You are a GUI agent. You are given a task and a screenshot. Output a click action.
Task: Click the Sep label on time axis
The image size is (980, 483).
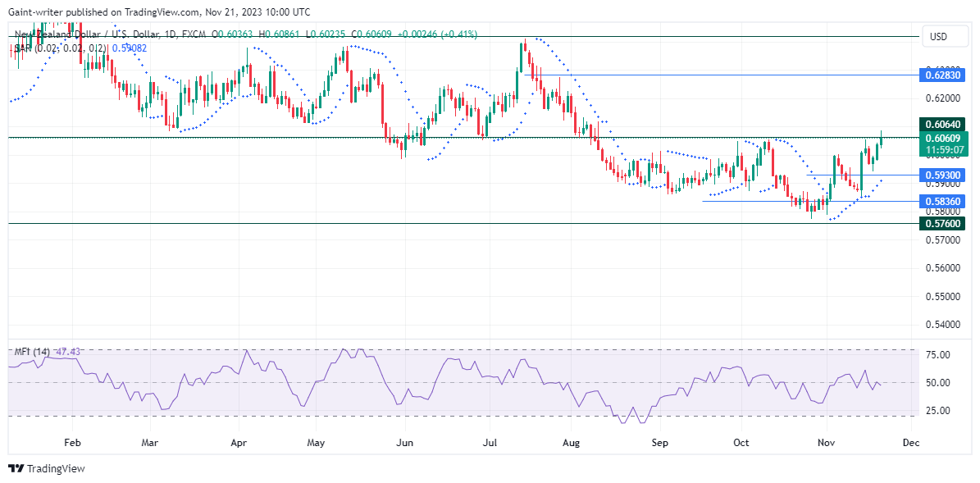[660, 442]
